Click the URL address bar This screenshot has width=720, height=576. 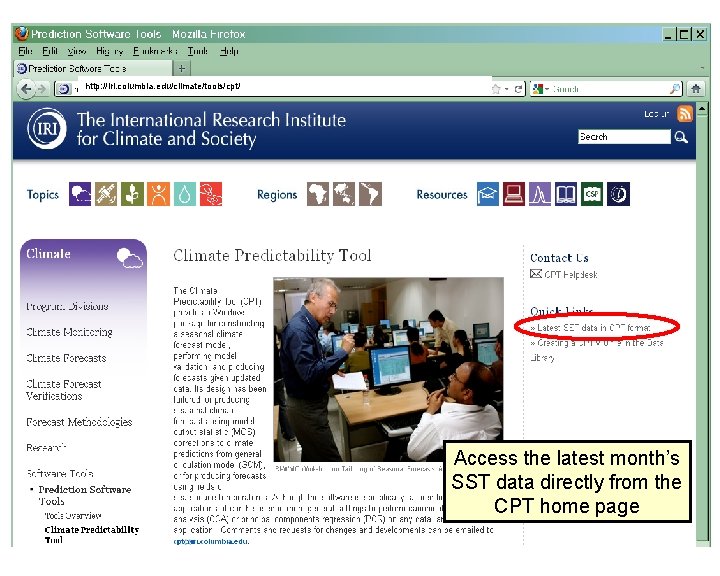[285, 87]
